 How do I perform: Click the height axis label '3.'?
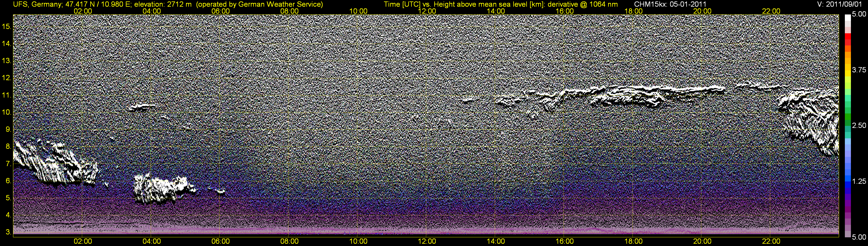8,232
